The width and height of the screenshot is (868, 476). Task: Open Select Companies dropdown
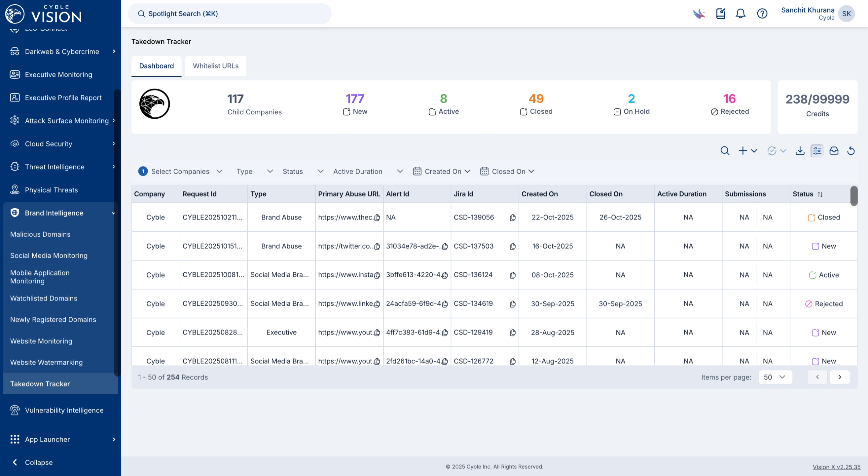(x=180, y=171)
